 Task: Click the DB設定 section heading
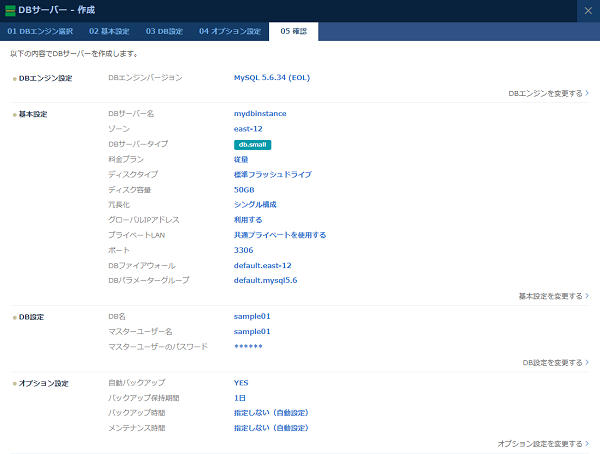(31, 317)
